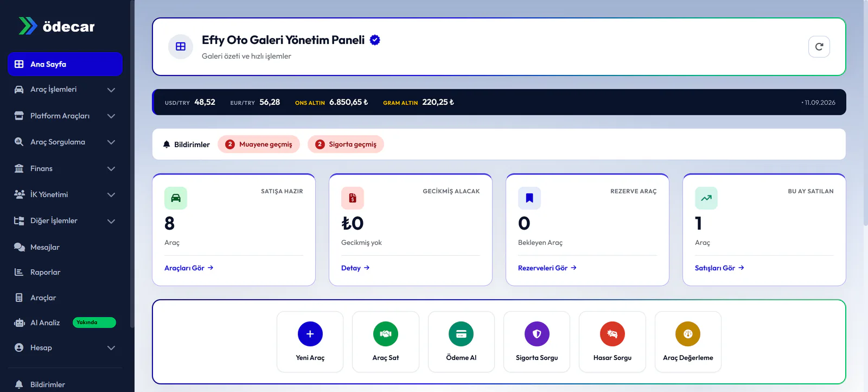The width and height of the screenshot is (868, 392).
Task: Click the chart icon for Raporlar
Action: 19,272
